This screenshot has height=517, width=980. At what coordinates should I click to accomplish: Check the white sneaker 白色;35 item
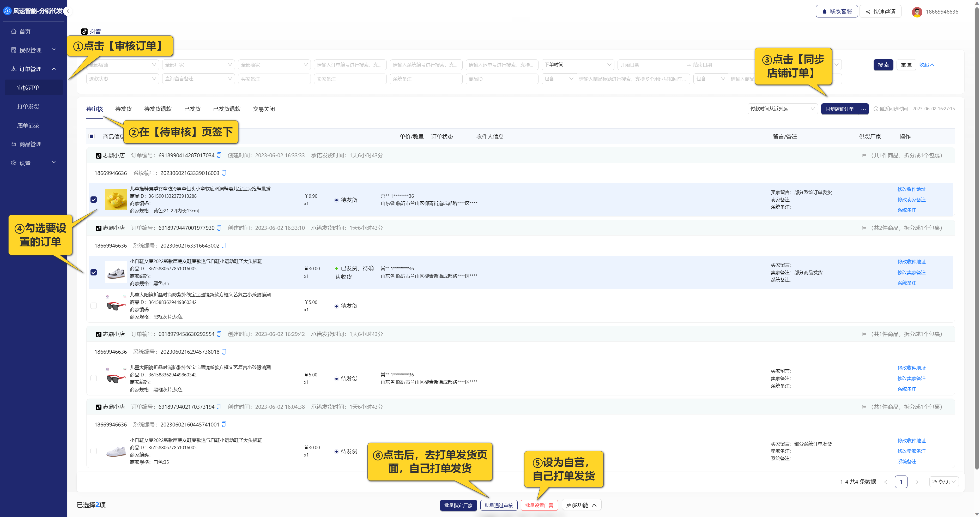pos(94,451)
